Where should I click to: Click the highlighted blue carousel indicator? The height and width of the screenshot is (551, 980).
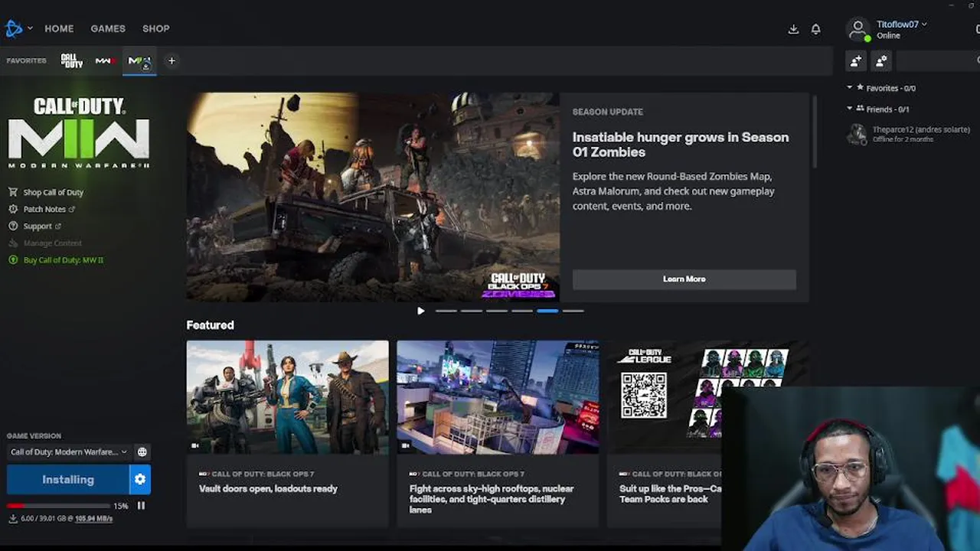click(x=547, y=311)
